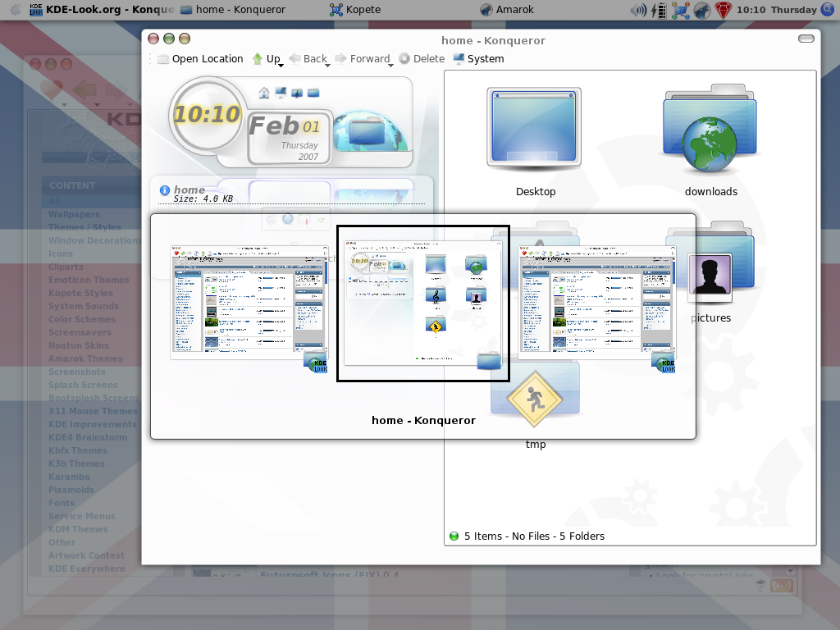Open the Desktop folder icon
The height and width of the screenshot is (630, 840).
coord(534,129)
